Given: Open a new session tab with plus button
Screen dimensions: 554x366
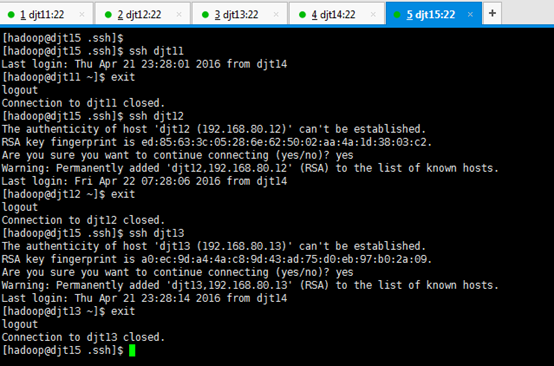Looking at the screenshot, I should click(493, 13).
